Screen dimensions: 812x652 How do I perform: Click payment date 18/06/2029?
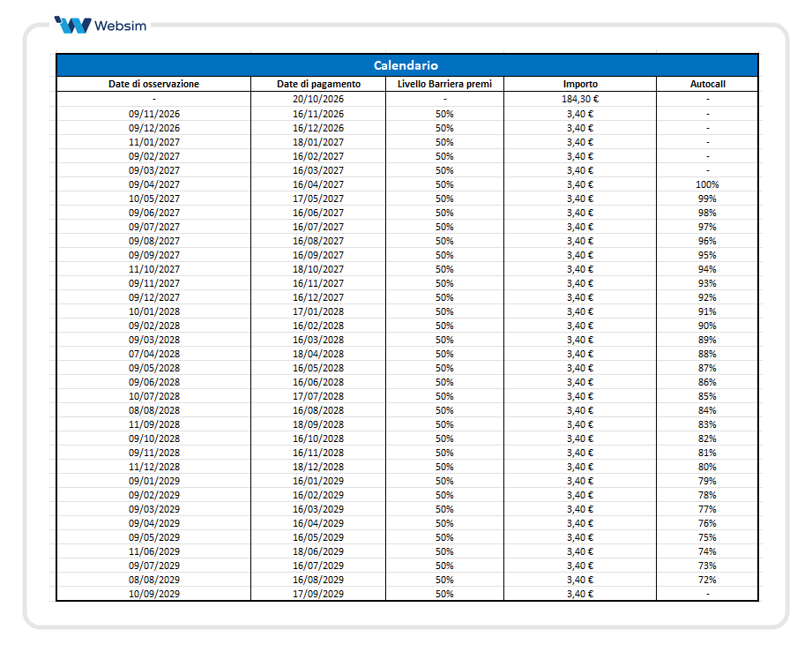point(318,551)
